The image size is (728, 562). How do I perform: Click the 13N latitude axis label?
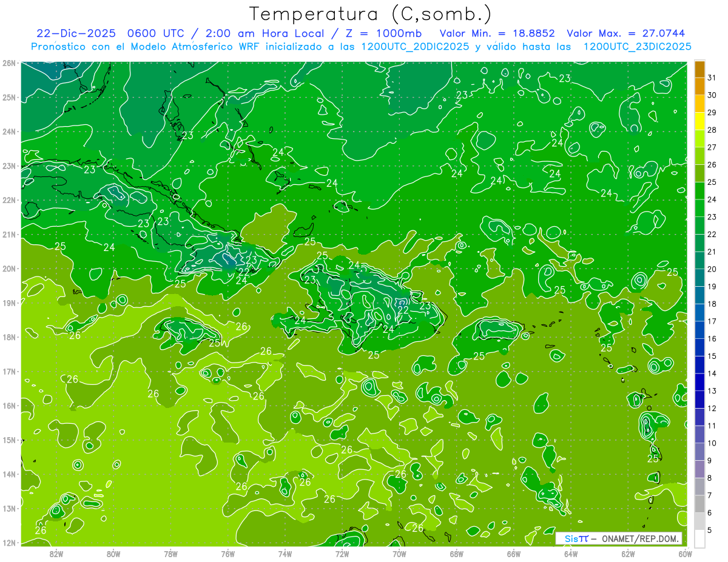[8, 508]
